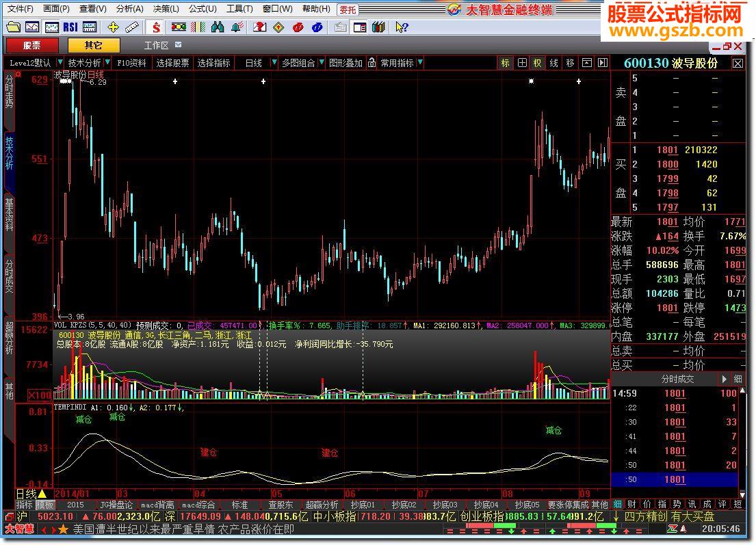Open the RSI indicator tool
Viewport: 756px width, 545px height.
[70, 27]
